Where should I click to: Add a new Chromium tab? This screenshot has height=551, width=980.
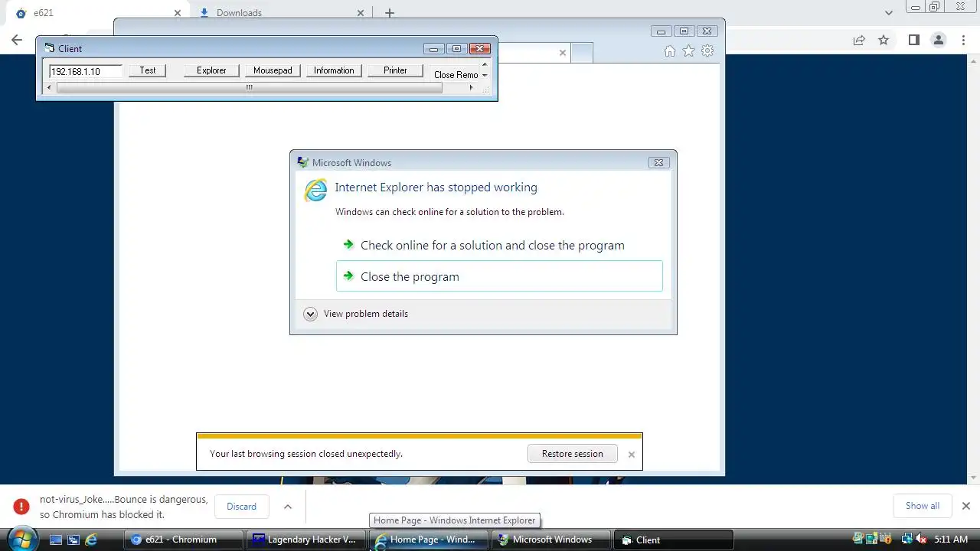(390, 13)
